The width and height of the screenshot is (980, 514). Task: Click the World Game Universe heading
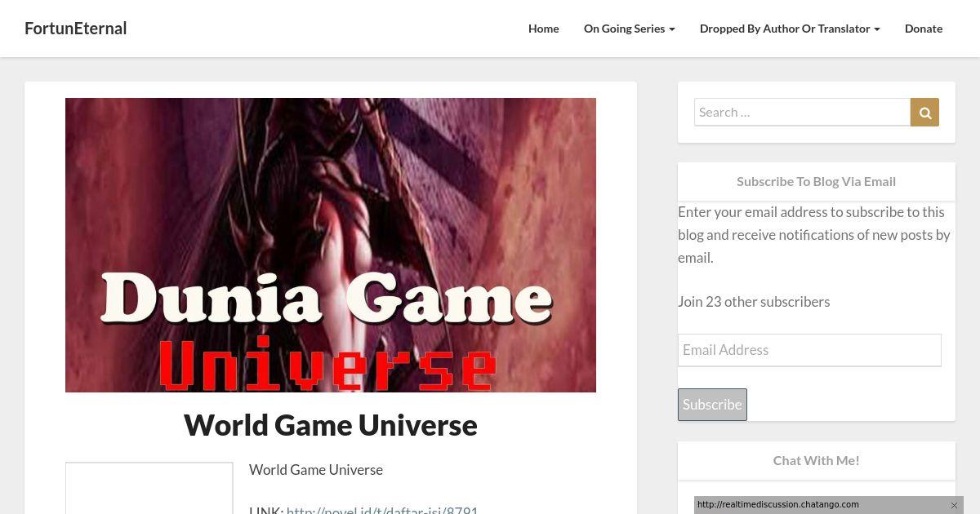tap(331, 425)
